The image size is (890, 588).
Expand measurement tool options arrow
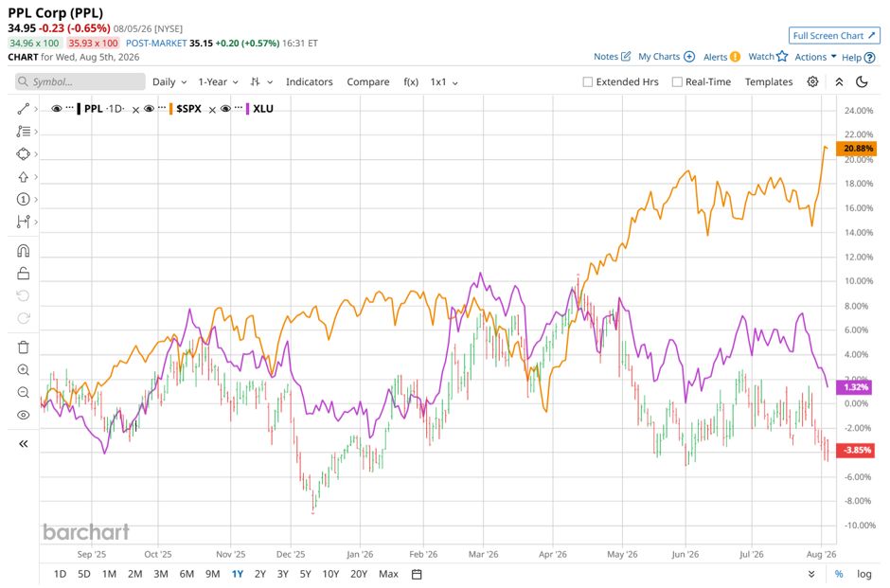point(36,222)
